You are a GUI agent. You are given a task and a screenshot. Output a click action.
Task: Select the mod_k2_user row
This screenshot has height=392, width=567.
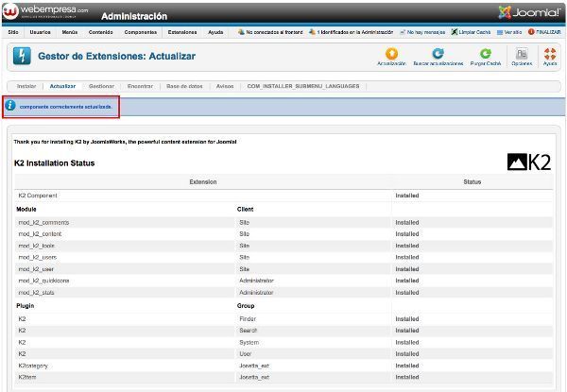[283, 269]
